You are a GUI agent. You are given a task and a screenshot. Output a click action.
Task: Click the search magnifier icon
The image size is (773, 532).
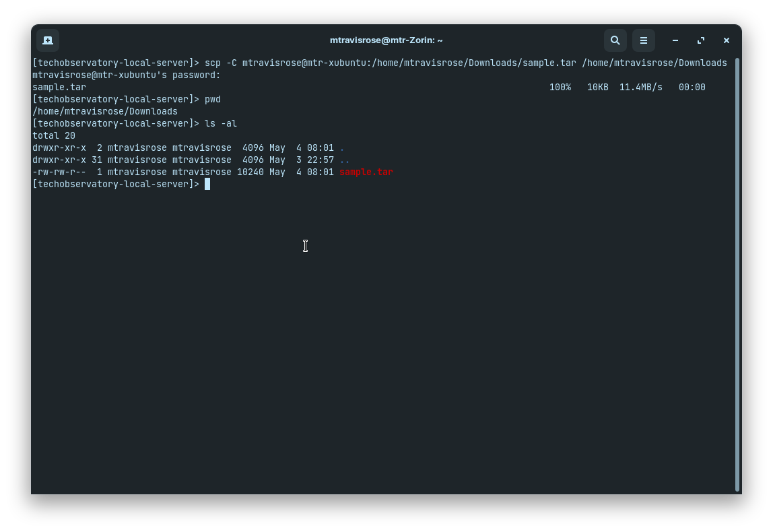(x=615, y=40)
